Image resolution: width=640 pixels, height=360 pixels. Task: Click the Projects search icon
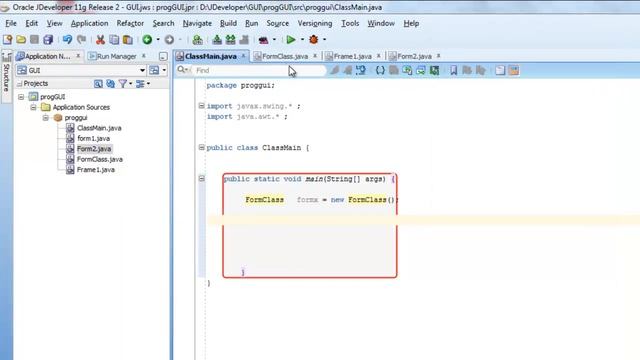click(98, 84)
